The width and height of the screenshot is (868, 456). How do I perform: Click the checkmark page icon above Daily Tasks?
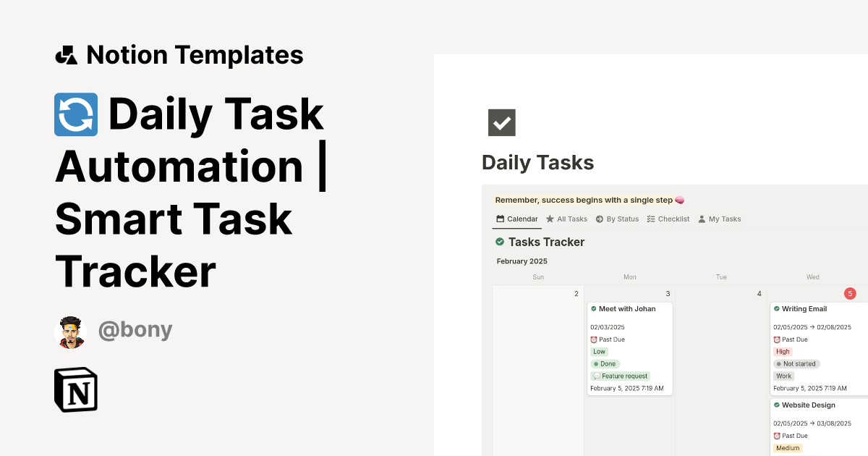(501, 122)
